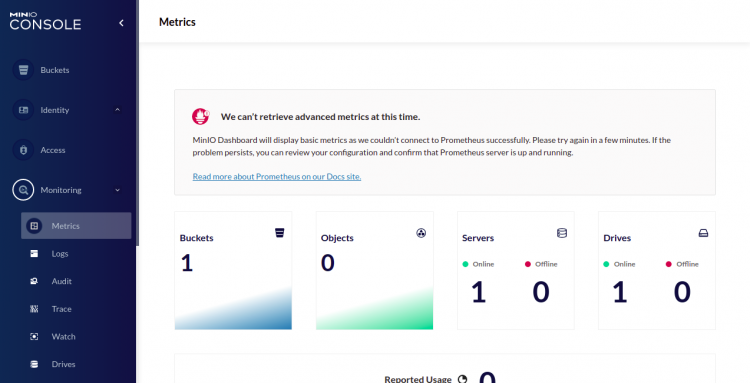The image size is (750, 383).
Task: Click the Servers card database icon
Action: 562,233
